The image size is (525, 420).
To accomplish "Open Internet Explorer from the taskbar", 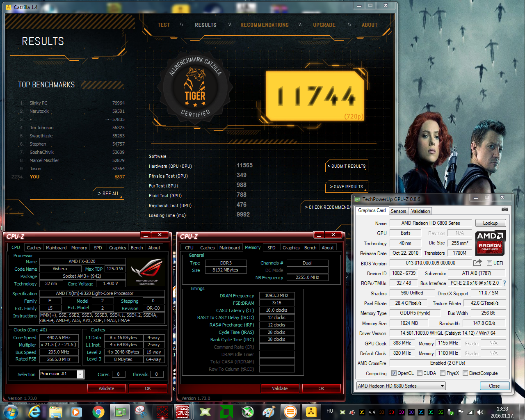I will 34,411.
